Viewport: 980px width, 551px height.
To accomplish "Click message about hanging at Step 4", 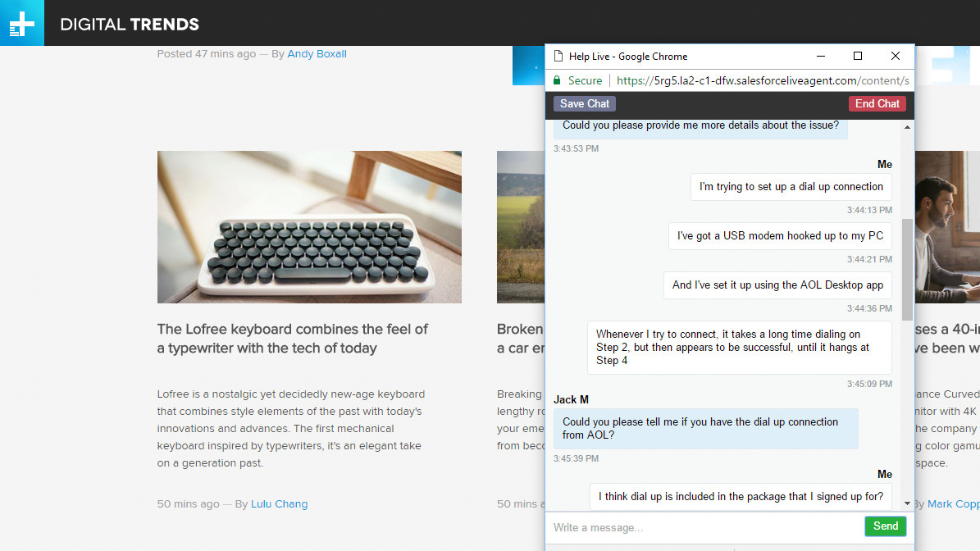I will pyautogui.click(x=740, y=348).
